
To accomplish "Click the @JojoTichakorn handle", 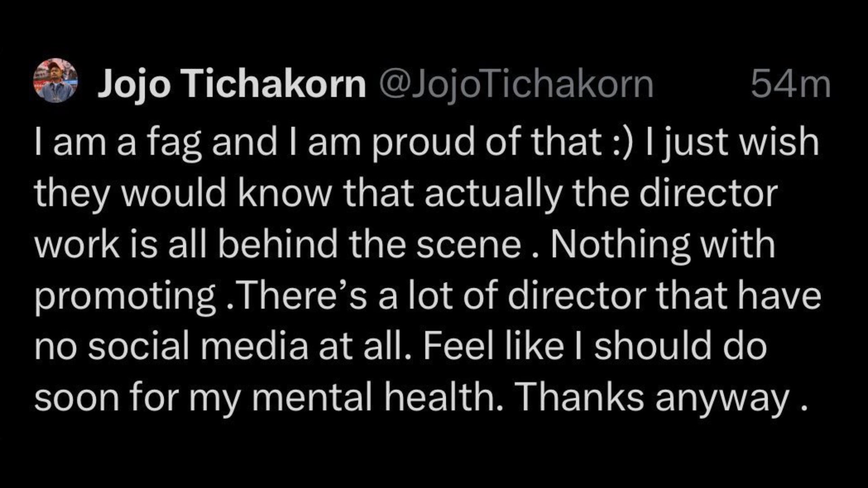I will (x=517, y=84).
